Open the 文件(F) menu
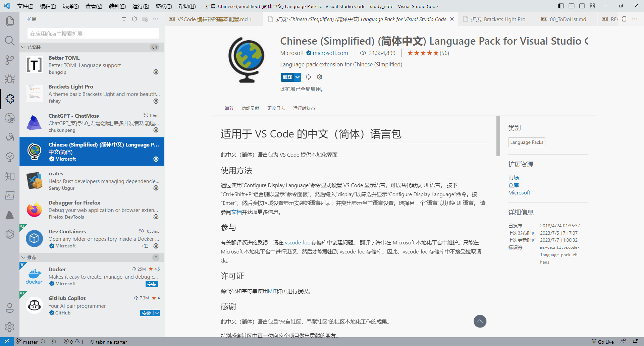 (x=25, y=6)
